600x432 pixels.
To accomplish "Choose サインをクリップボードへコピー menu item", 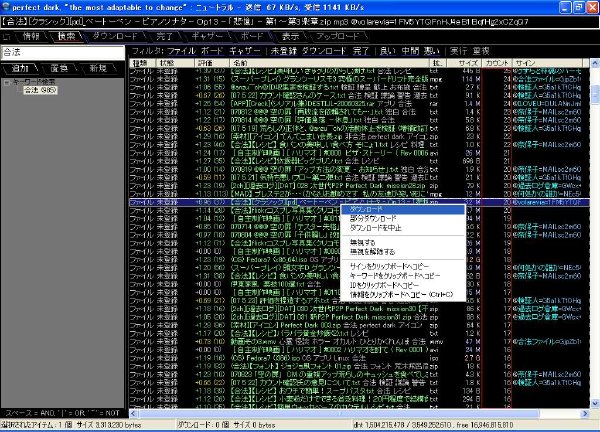I will [x=403, y=266].
